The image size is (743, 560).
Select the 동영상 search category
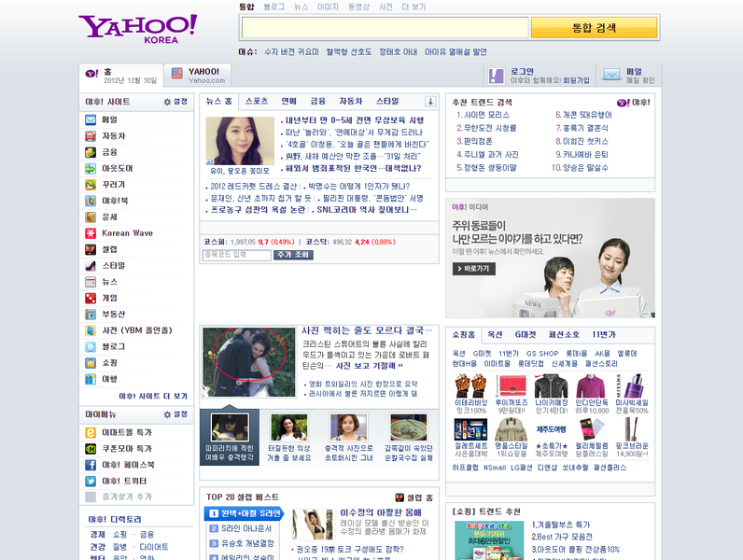pyautogui.click(x=358, y=7)
